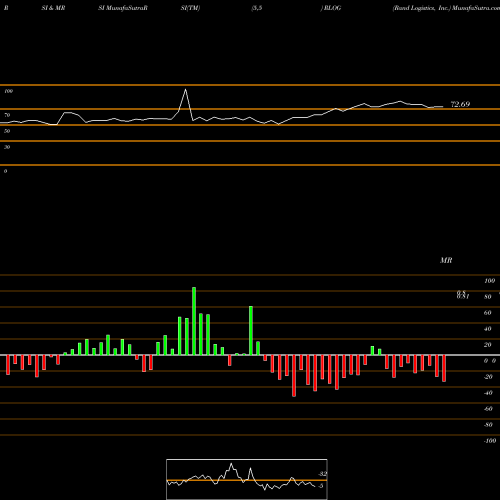
Task: Click the 50 level label on RSI axis
Action: (7, 131)
